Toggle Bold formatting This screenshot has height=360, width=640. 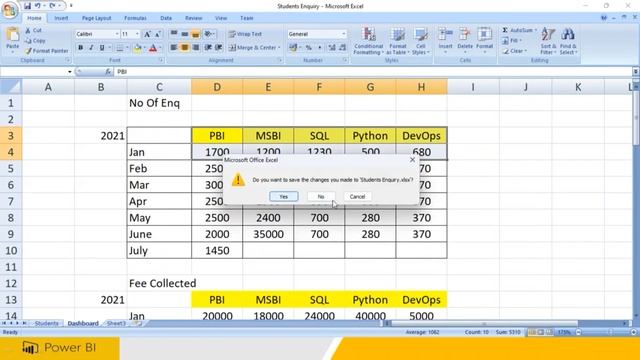pos(80,48)
